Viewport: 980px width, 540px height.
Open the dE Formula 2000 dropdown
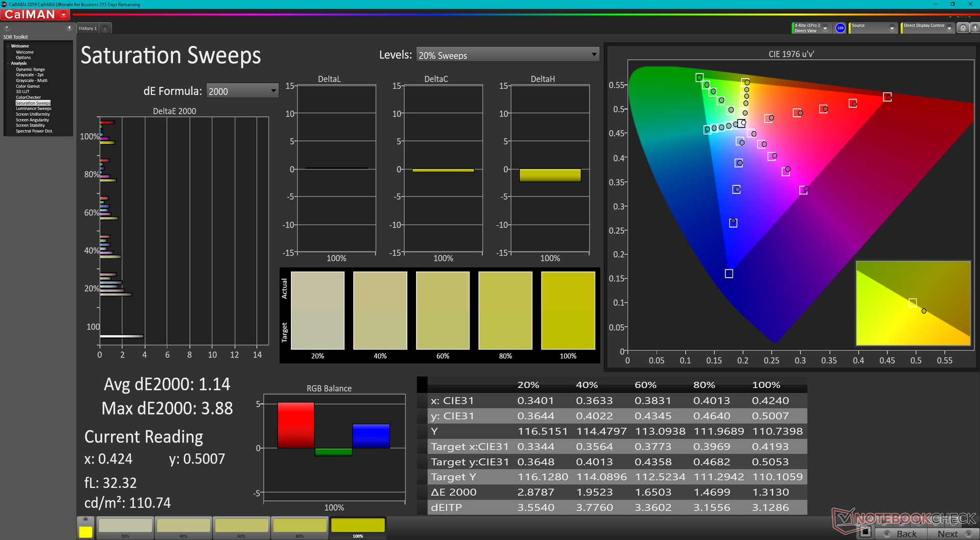[242, 91]
